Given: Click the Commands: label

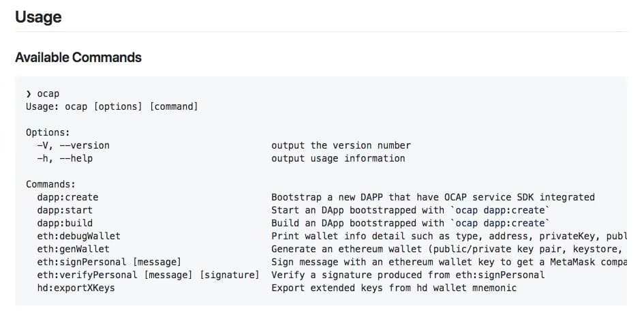Looking at the screenshot, I should point(50,184).
